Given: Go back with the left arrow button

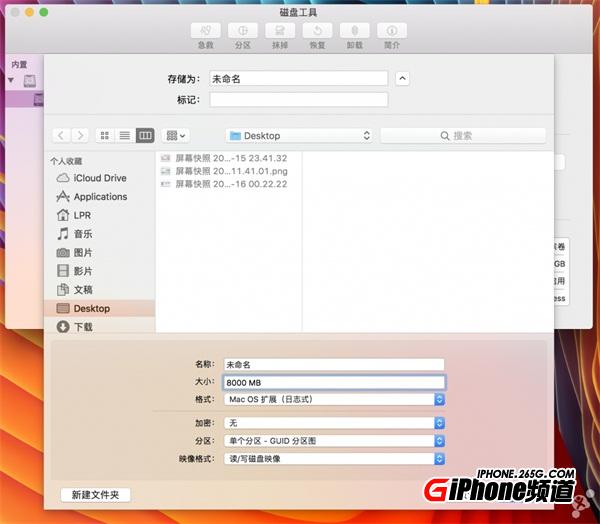Looking at the screenshot, I should point(61,135).
